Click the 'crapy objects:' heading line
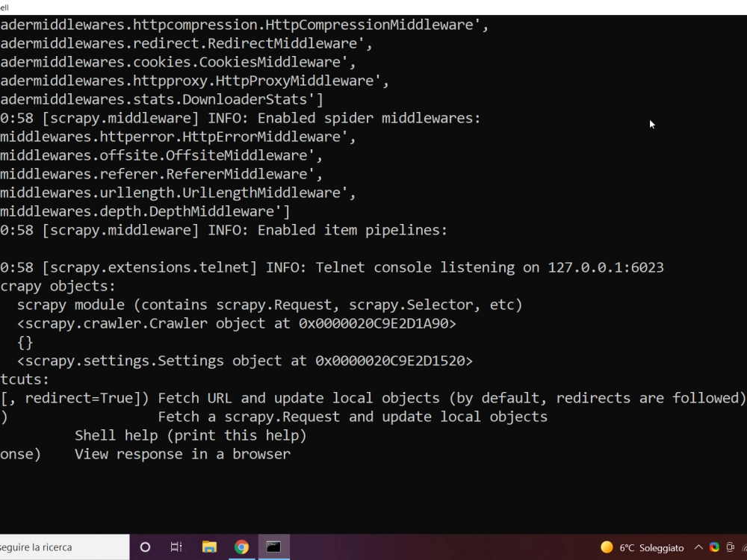 [58, 286]
